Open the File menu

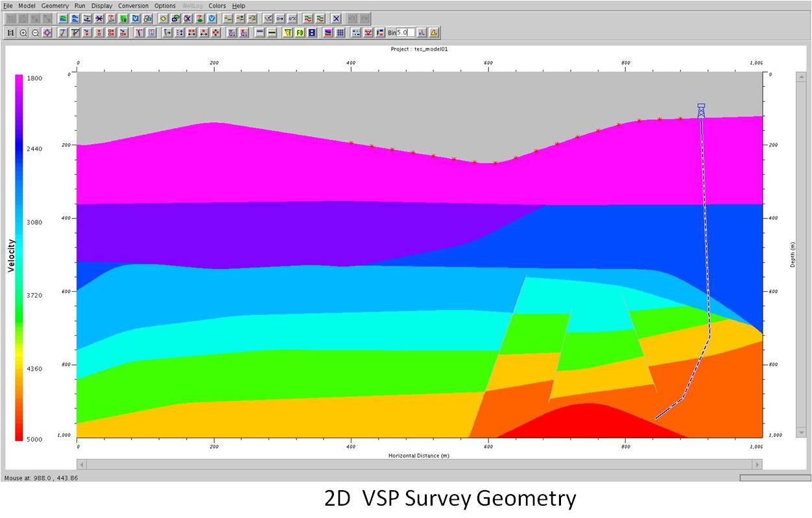8,5
